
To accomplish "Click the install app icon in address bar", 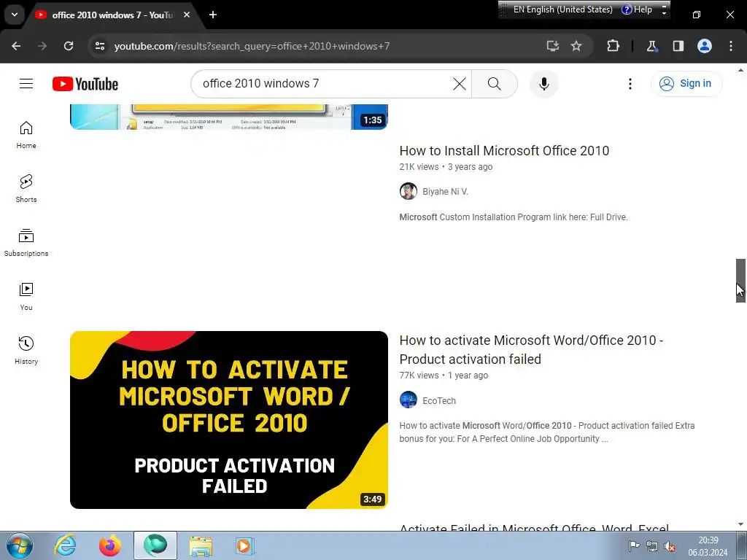I will (x=552, y=46).
